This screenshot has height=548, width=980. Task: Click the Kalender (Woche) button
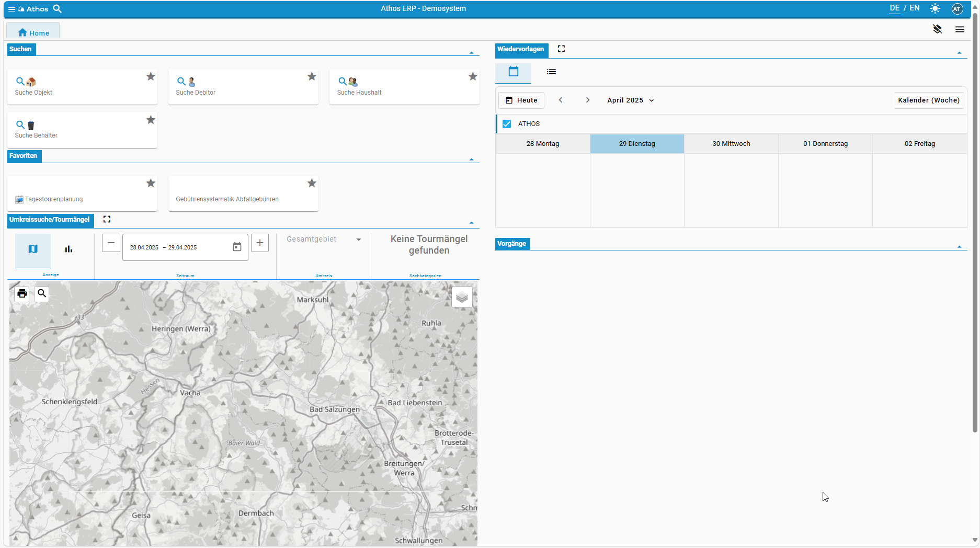[x=928, y=100]
